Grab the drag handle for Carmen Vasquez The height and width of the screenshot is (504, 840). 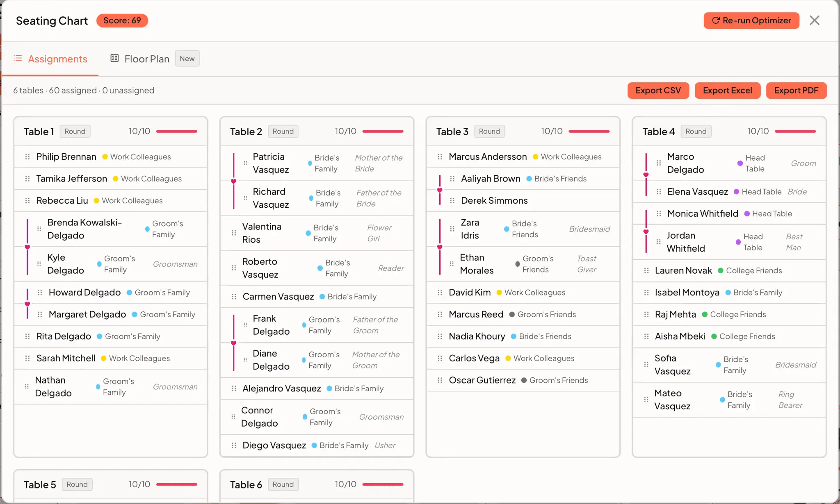[234, 297]
